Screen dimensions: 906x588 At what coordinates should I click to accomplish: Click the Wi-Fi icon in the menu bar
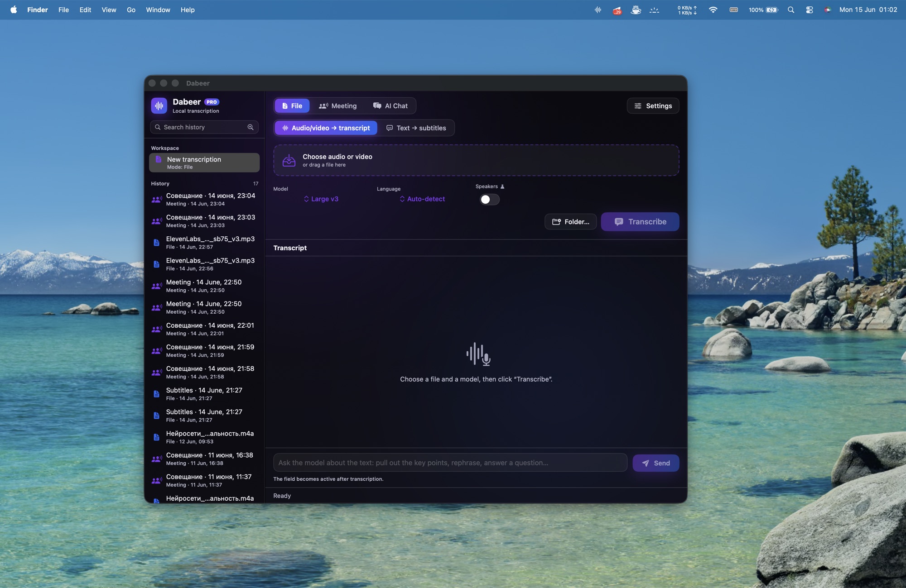pyautogui.click(x=713, y=10)
